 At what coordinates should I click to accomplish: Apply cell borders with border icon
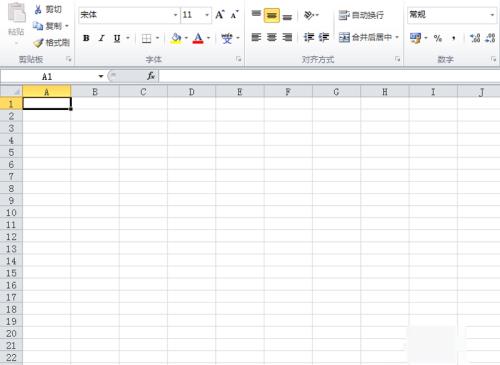pos(146,38)
